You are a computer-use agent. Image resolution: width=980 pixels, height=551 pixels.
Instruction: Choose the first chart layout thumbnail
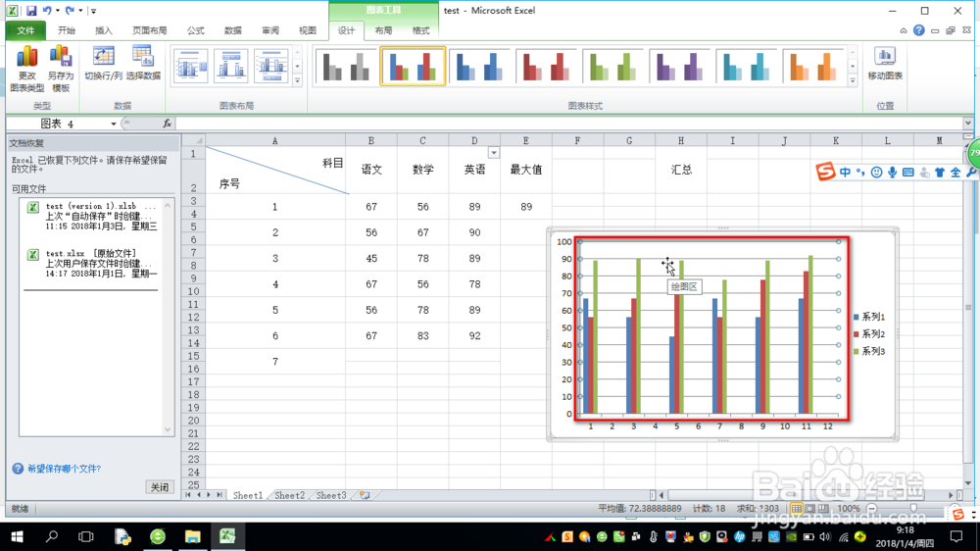click(x=191, y=66)
